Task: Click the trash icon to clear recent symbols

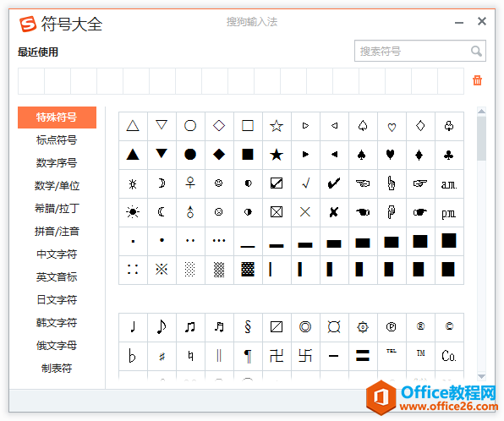Action: click(477, 80)
